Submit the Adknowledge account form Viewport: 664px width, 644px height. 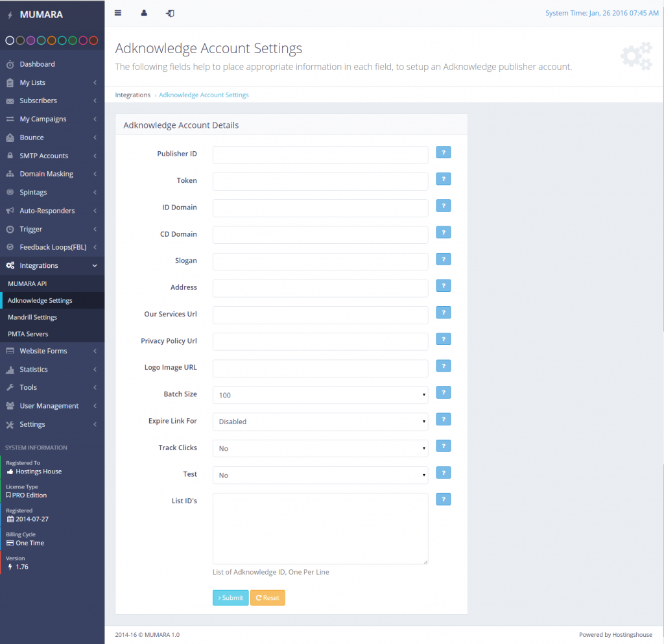coord(230,598)
